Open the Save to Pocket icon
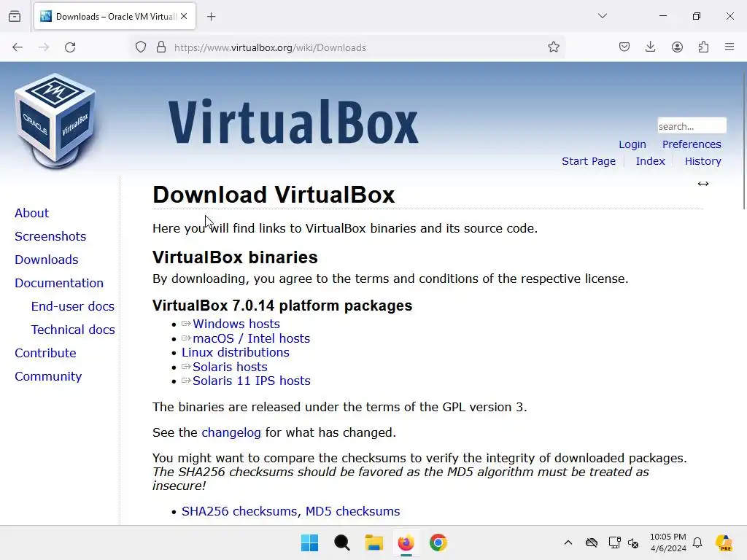The height and width of the screenshot is (560, 747). coord(624,47)
